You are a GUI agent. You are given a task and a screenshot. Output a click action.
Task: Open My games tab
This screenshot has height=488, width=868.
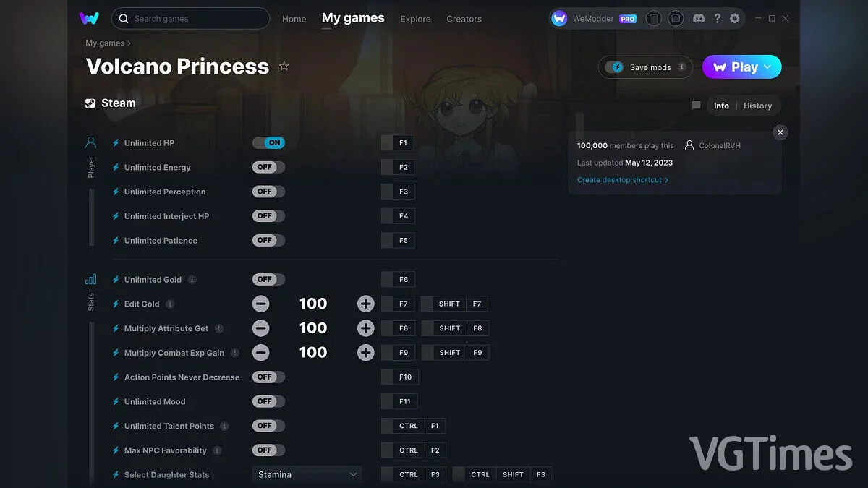[x=353, y=18]
